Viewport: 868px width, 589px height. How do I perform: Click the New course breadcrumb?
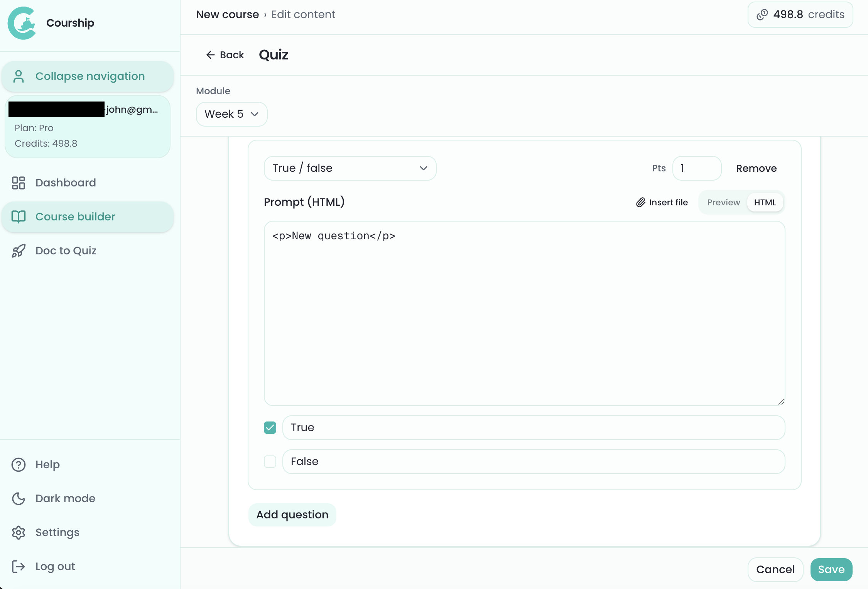228,15
